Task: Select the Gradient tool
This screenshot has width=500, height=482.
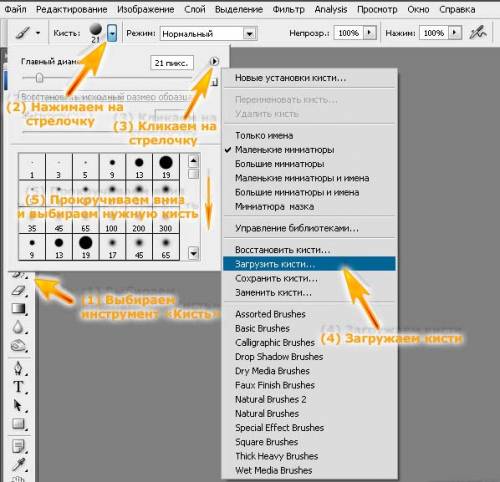Action: 18,308
